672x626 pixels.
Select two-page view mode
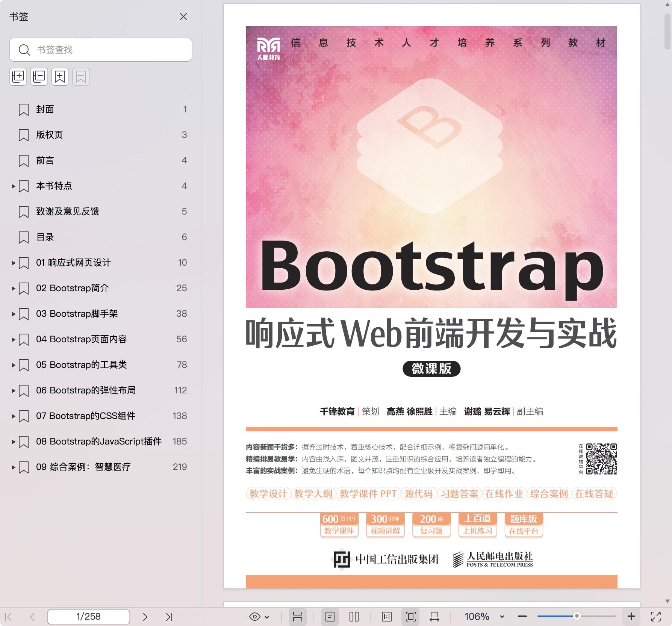(354, 617)
